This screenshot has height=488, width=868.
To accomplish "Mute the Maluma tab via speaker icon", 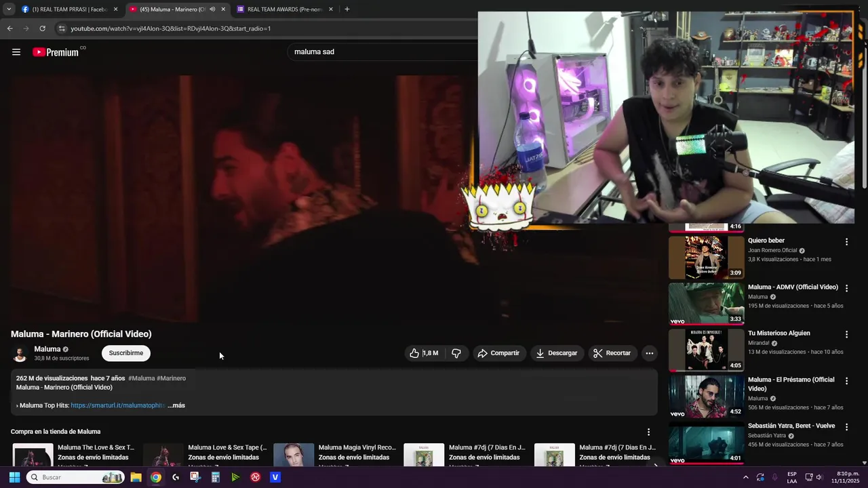I will coord(212,9).
